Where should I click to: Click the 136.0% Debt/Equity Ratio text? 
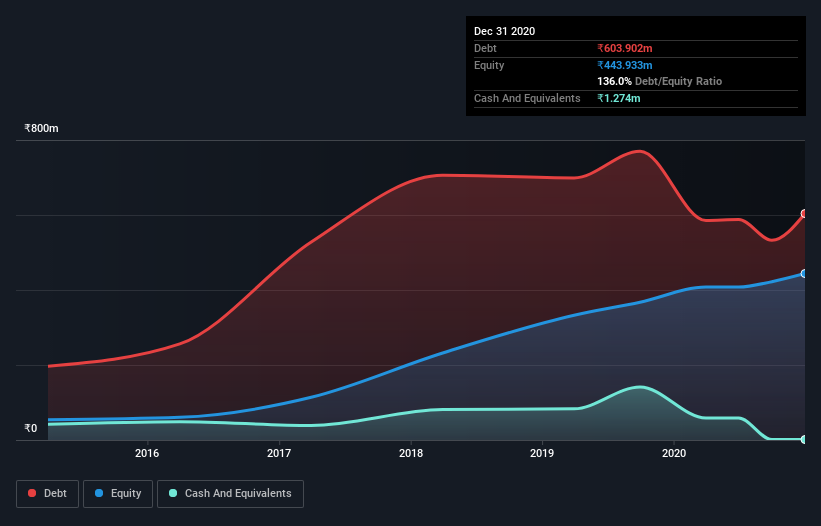click(x=659, y=81)
